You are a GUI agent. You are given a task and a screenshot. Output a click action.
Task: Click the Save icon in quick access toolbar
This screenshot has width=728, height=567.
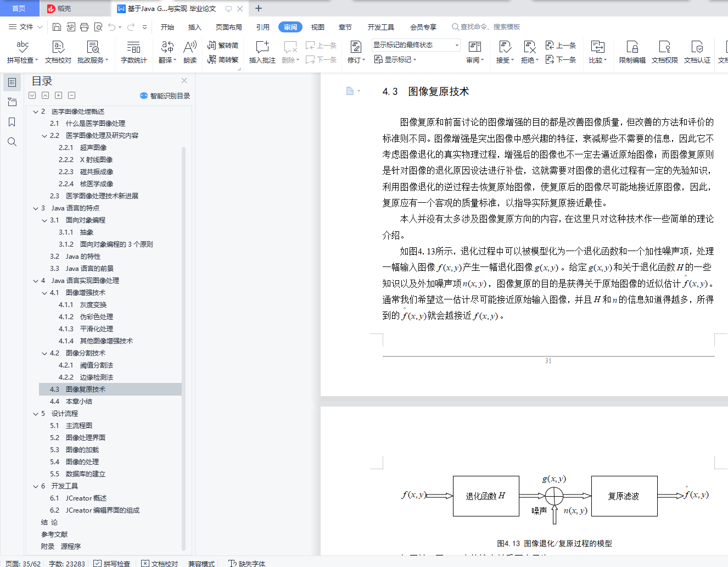click(57, 27)
